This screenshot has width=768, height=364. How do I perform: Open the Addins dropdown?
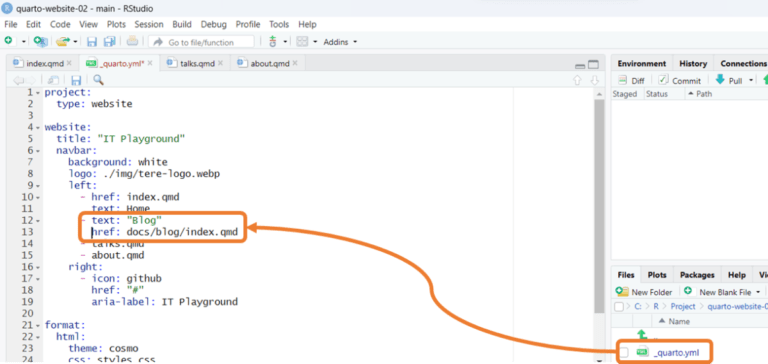[x=340, y=42]
